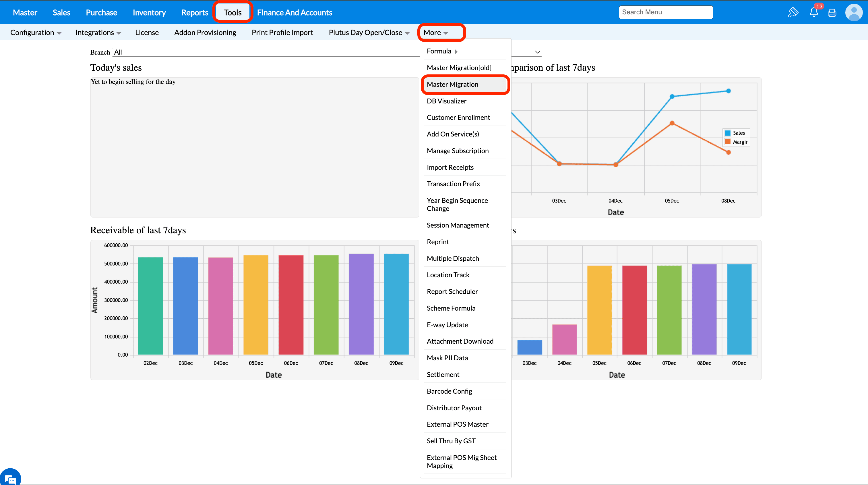Click the notifications bell icon
868x485 pixels.
813,12
